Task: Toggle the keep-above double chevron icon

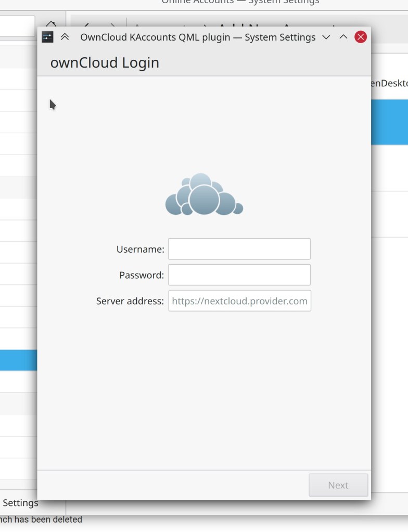Action: click(65, 37)
